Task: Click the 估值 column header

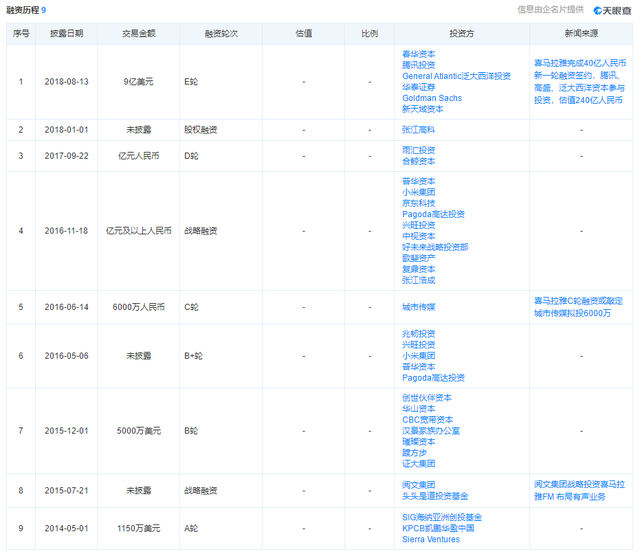Action: click(x=304, y=33)
